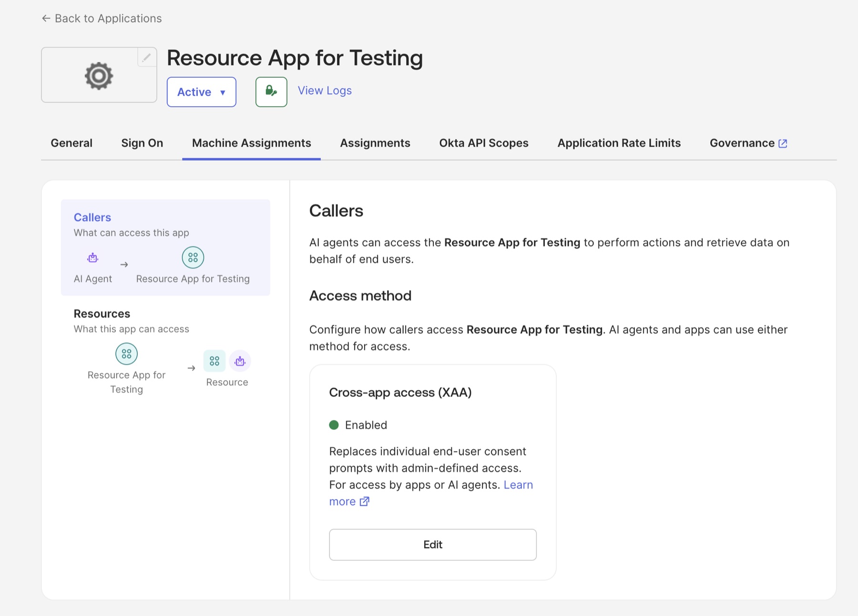Click the Governance external link icon

pos(783,144)
